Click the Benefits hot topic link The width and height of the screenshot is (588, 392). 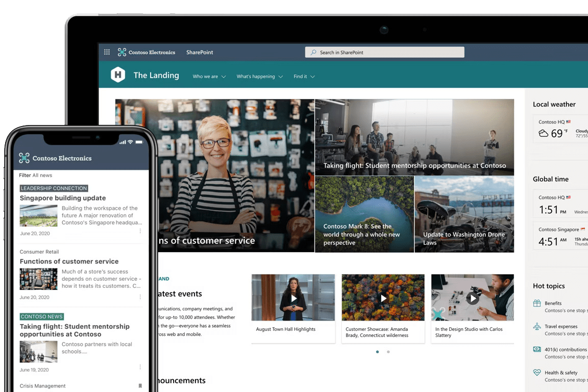(x=553, y=303)
